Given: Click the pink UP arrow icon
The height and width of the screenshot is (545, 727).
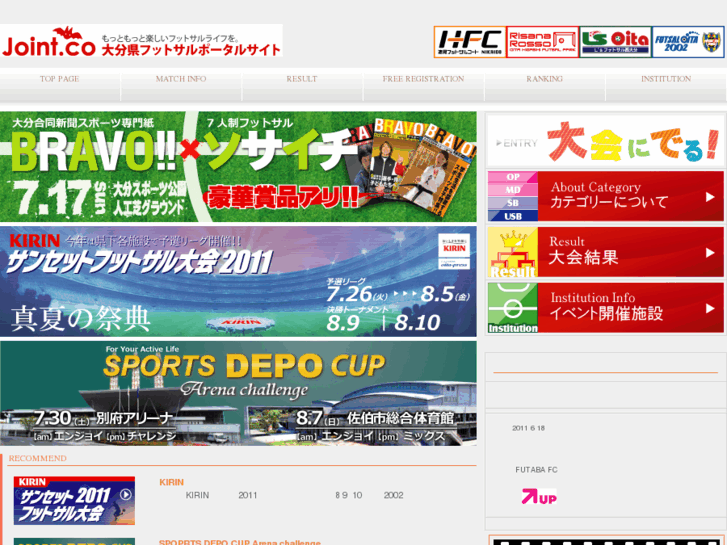Looking at the screenshot, I should [x=539, y=497].
